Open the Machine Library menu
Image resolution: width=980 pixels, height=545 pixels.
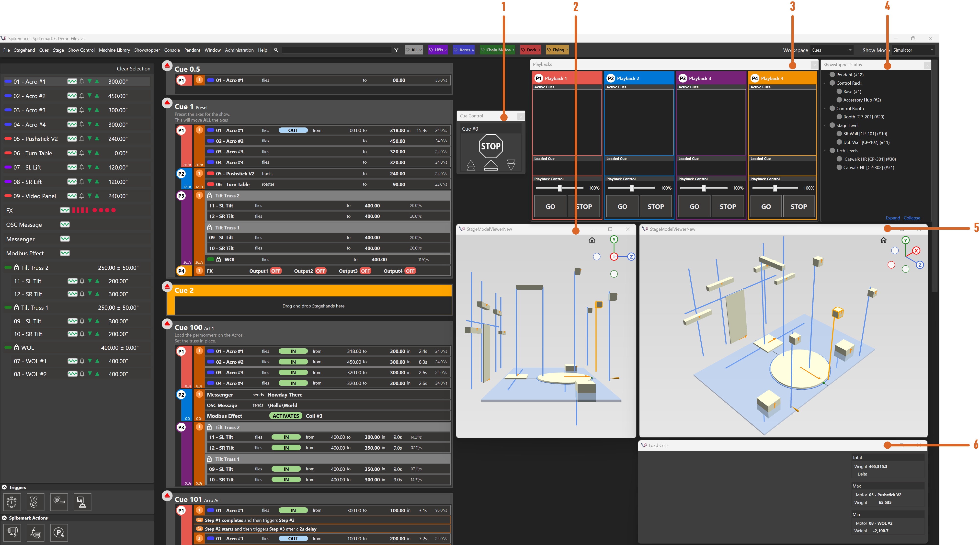114,50
